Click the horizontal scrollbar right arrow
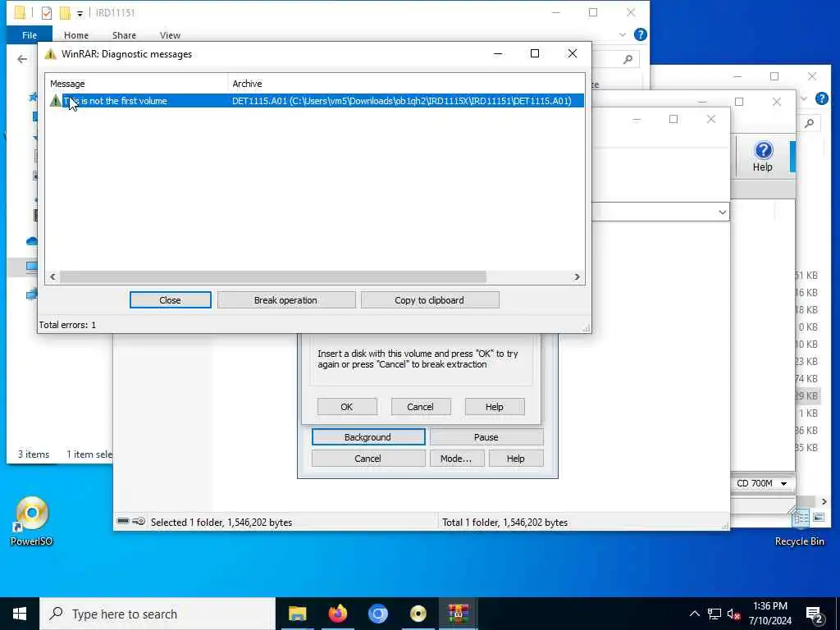The height and width of the screenshot is (630, 840). pyautogui.click(x=577, y=277)
